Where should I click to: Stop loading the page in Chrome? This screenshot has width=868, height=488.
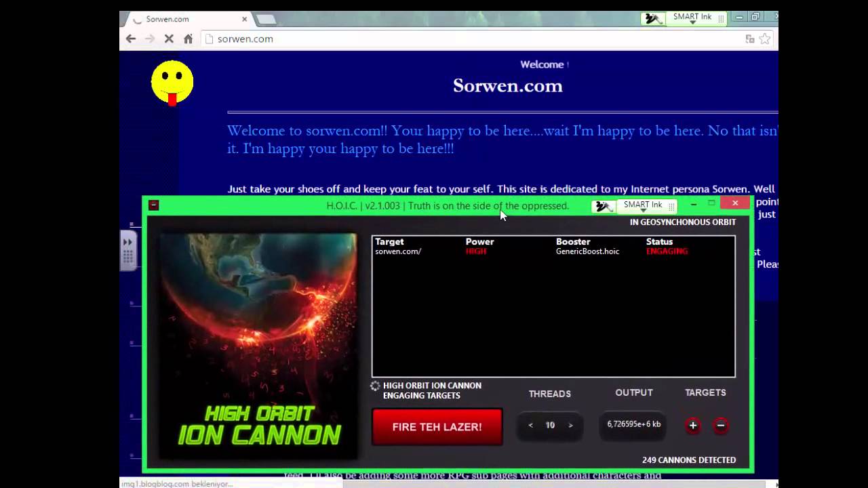click(x=169, y=39)
